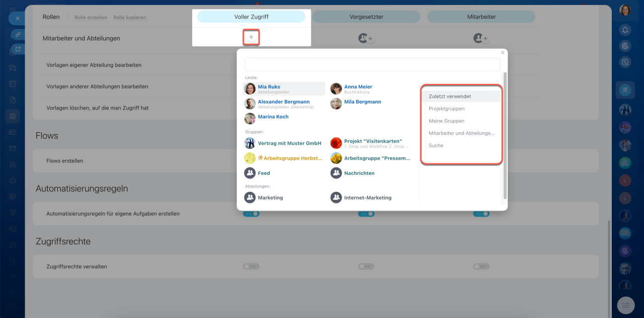Click the bookmark icon in right sidebar
The image size is (644, 318).
[x=625, y=90]
